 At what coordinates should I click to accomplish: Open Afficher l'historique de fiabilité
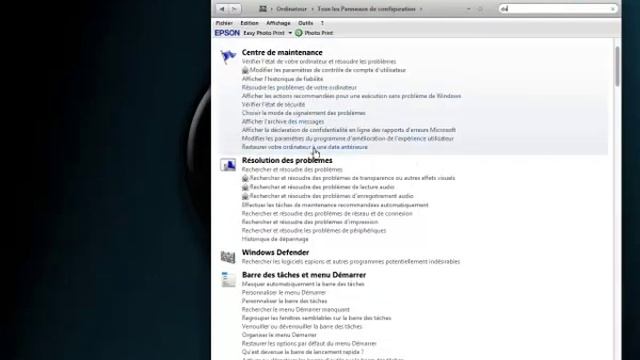click(x=282, y=79)
